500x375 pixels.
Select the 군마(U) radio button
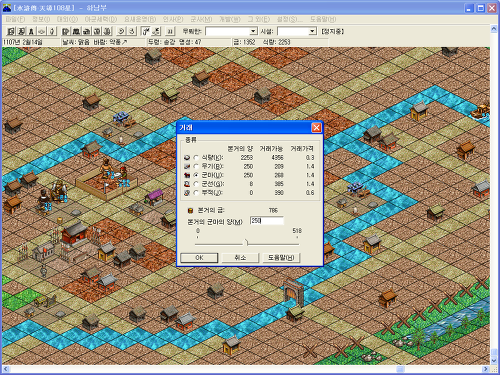[x=196, y=175]
